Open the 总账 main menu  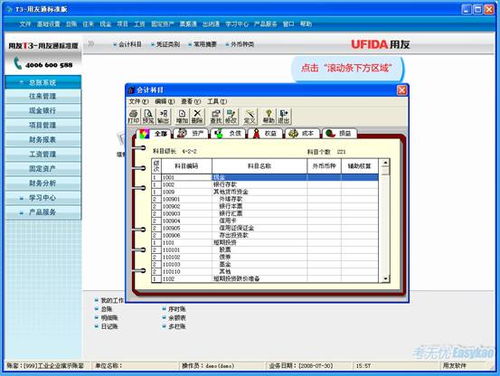click(x=71, y=24)
